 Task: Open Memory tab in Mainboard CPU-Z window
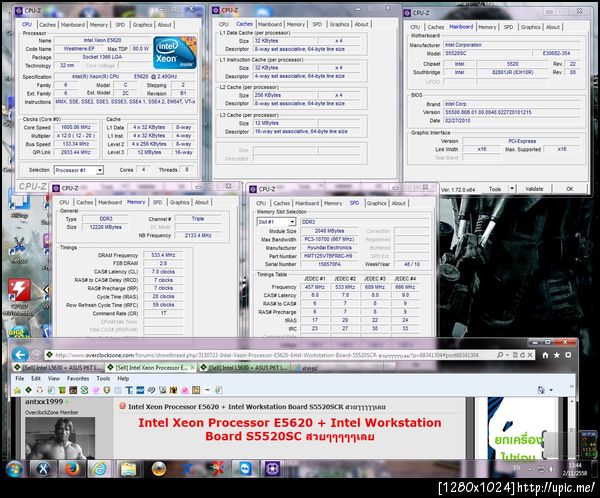(487, 27)
